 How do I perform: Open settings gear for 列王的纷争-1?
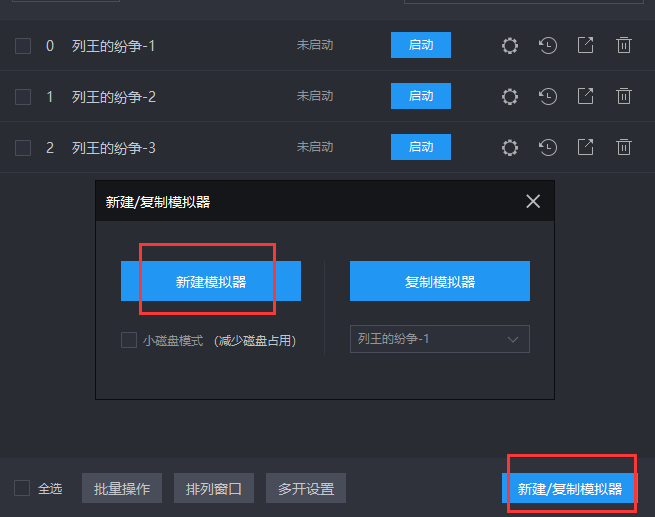pyautogui.click(x=510, y=46)
